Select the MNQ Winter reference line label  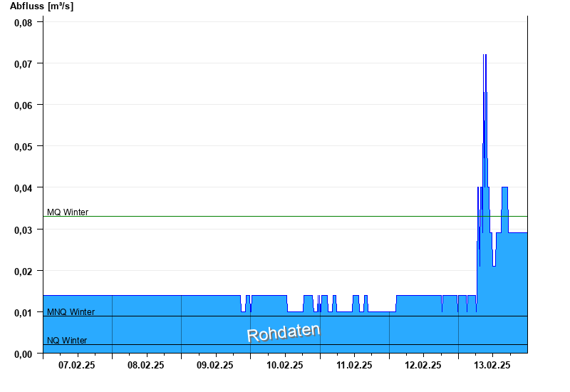pos(71,312)
